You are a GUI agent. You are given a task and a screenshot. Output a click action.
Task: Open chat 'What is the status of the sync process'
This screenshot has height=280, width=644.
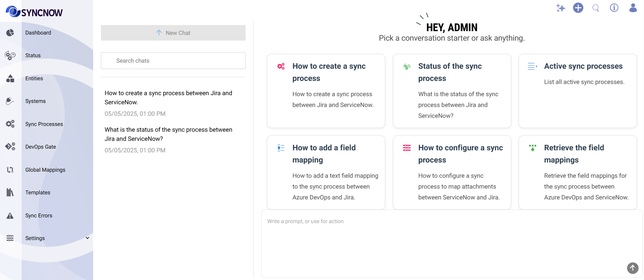tap(168, 134)
